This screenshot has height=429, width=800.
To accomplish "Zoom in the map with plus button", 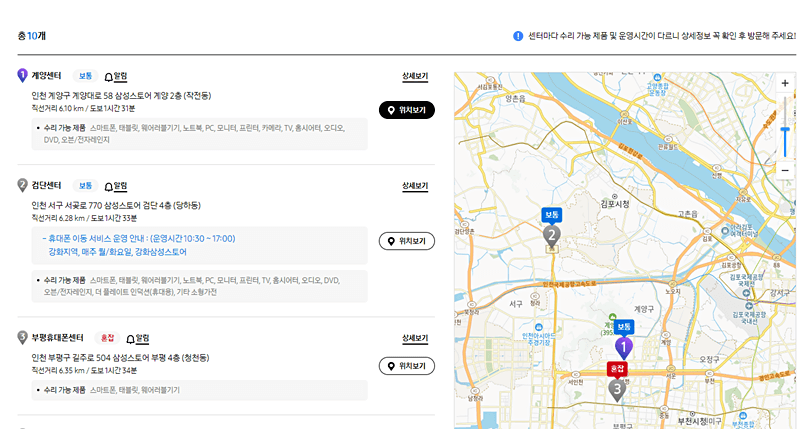I will [785, 83].
